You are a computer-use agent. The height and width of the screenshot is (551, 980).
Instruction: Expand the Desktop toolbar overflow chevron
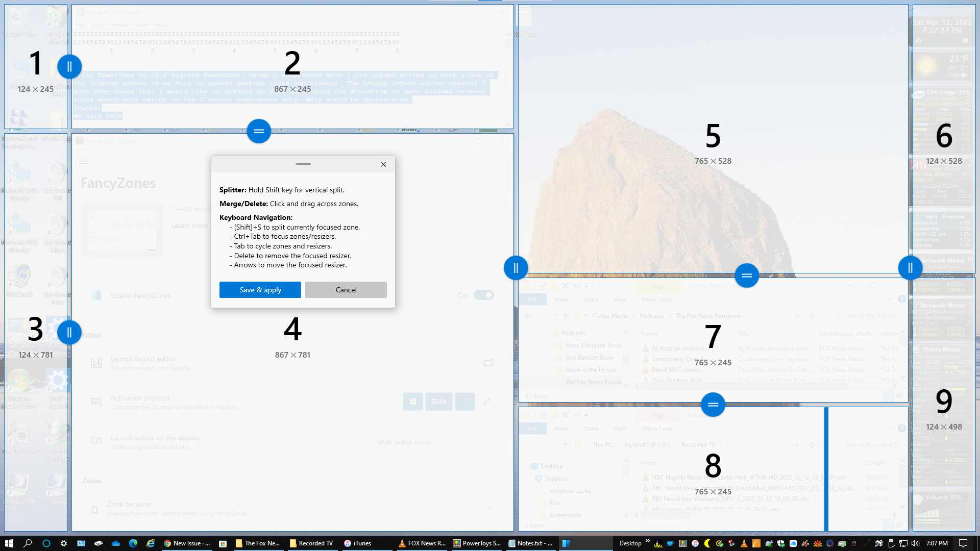click(648, 541)
